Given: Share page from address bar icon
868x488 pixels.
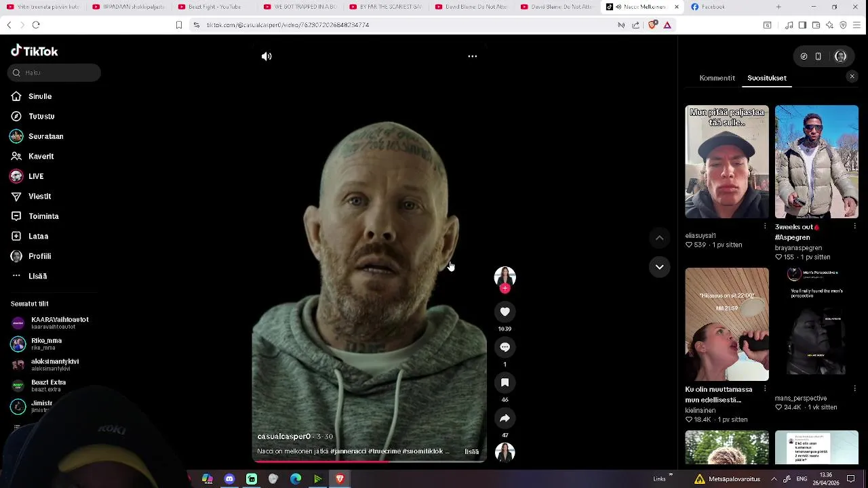Looking at the screenshot, I should pos(635,25).
